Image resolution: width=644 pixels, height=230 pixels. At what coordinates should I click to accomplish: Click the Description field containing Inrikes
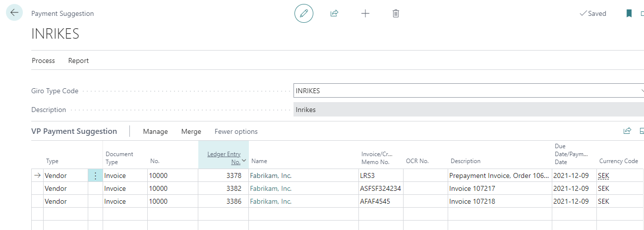468,110
